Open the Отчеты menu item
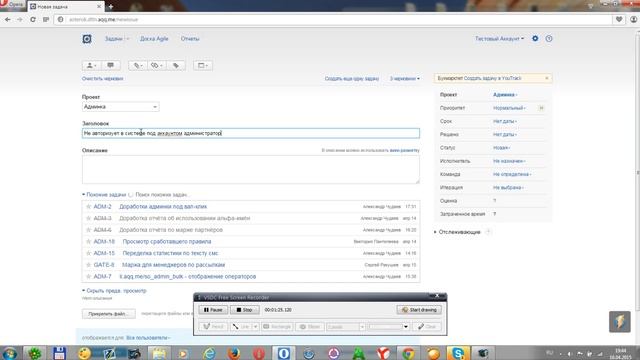 coord(190,39)
